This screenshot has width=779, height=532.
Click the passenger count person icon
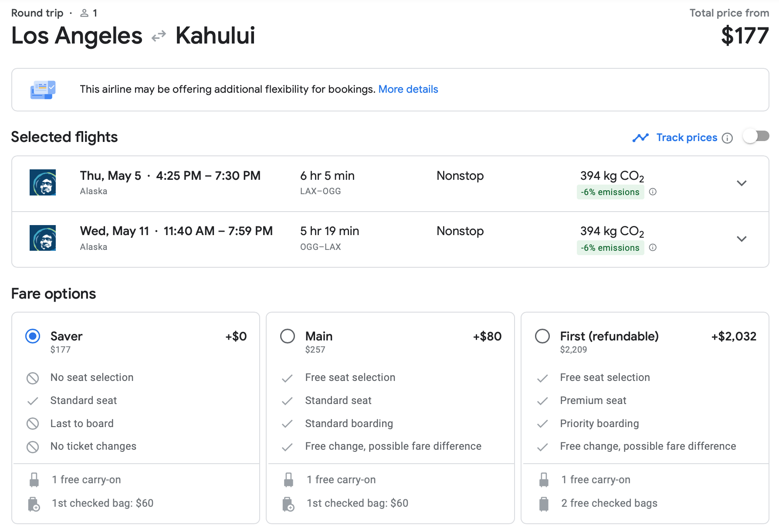pos(84,13)
